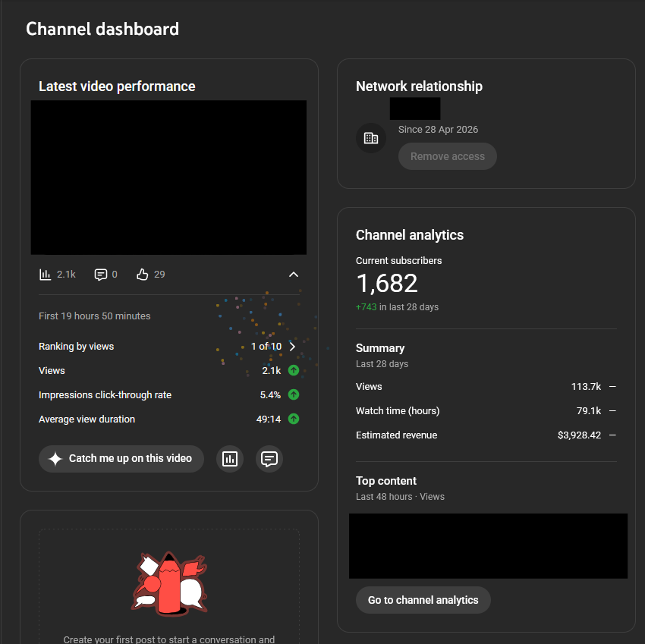The image size is (645, 644).
Task: Click the '$3,928.42' estimated revenue value
Action: pyautogui.click(x=579, y=435)
